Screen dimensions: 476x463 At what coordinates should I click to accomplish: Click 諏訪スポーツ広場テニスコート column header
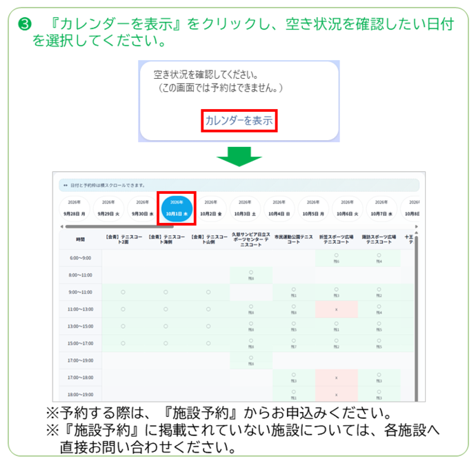pyautogui.click(x=379, y=239)
